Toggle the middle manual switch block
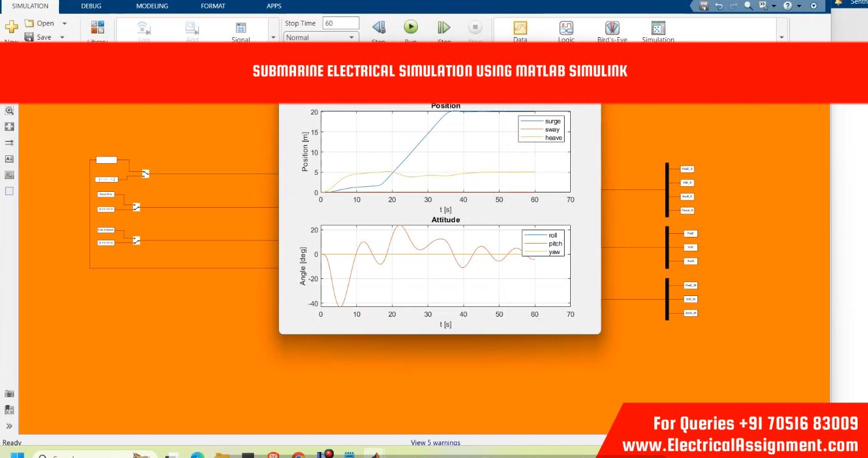The height and width of the screenshot is (458, 868). point(136,207)
